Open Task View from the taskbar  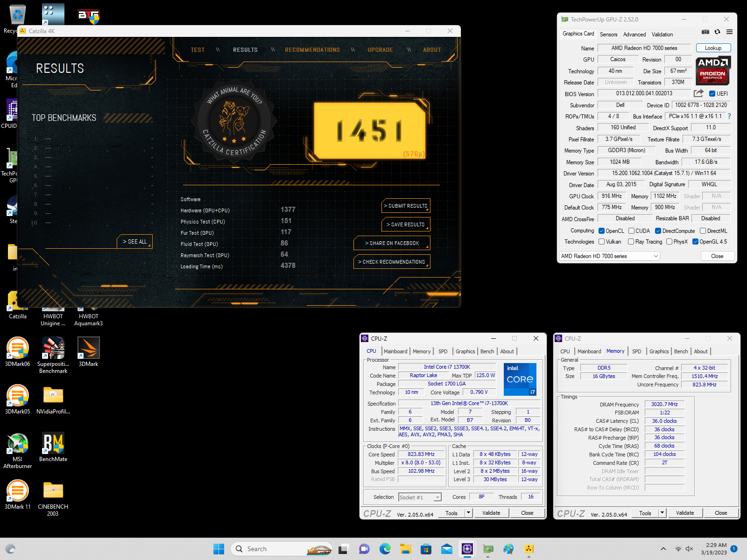point(343,549)
